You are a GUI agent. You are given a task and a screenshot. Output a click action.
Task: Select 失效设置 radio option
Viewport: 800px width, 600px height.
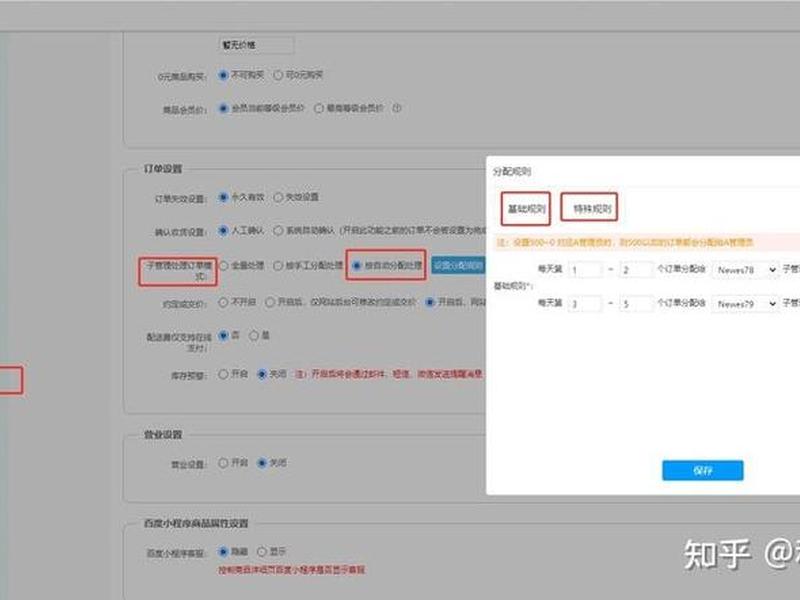click(278, 197)
